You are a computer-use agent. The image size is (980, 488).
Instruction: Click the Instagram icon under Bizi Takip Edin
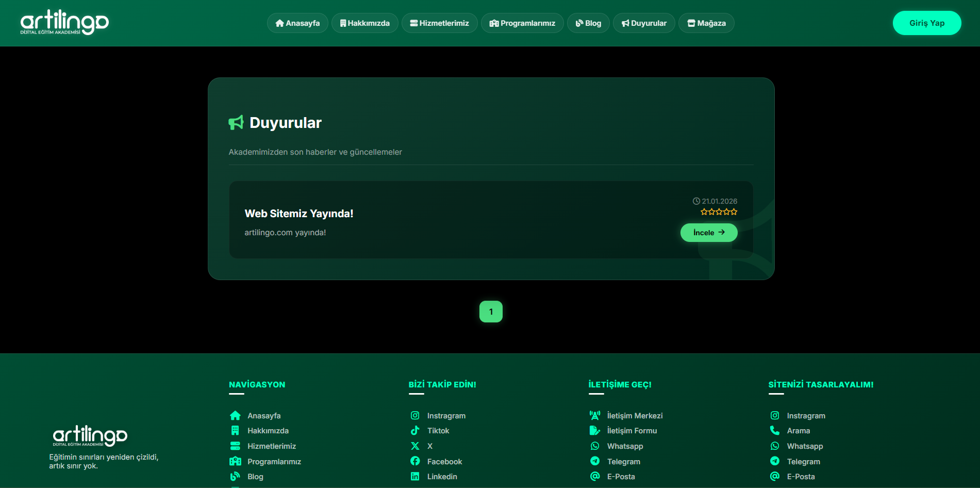click(x=415, y=415)
